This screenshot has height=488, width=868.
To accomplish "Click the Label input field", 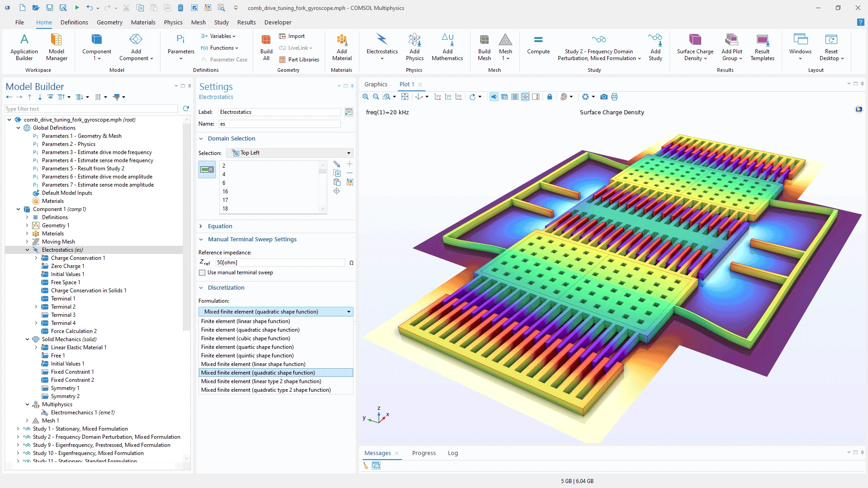I will [279, 112].
